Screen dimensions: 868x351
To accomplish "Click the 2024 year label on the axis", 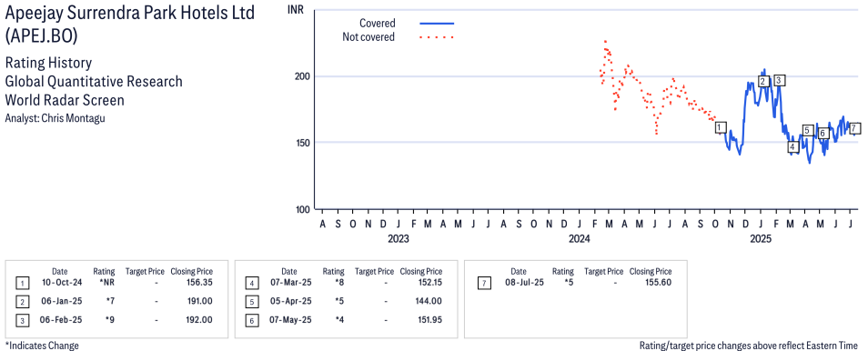I will [579, 239].
